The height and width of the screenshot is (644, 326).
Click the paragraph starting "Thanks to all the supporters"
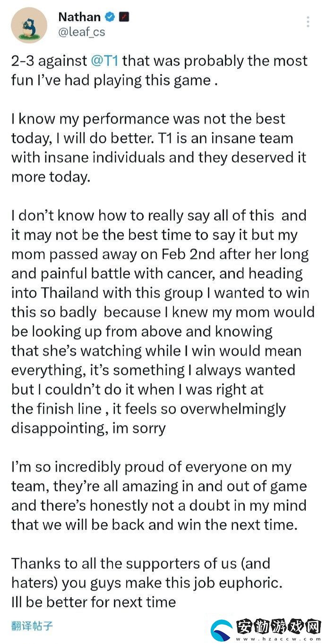pyautogui.click(x=147, y=583)
